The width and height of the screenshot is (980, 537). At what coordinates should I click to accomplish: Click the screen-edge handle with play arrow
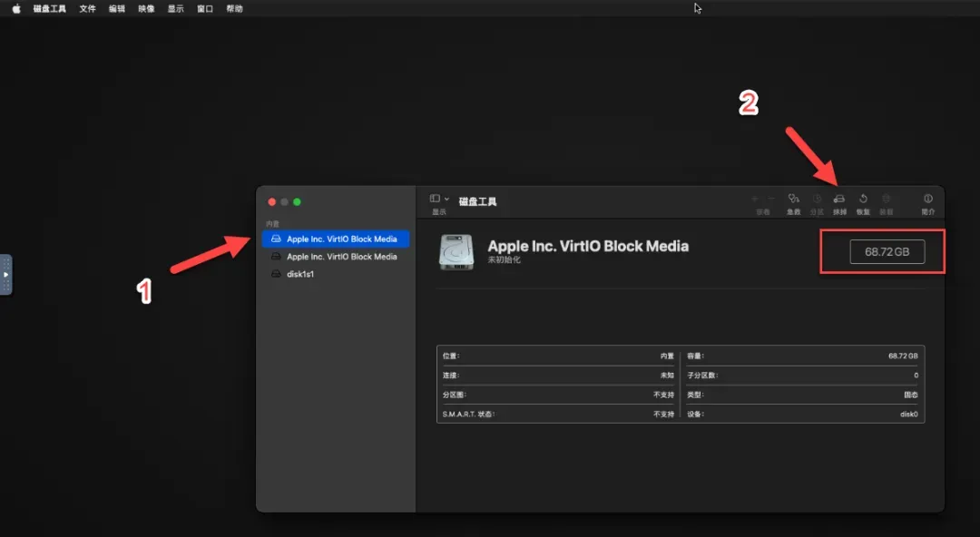click(x=5, y=275)
